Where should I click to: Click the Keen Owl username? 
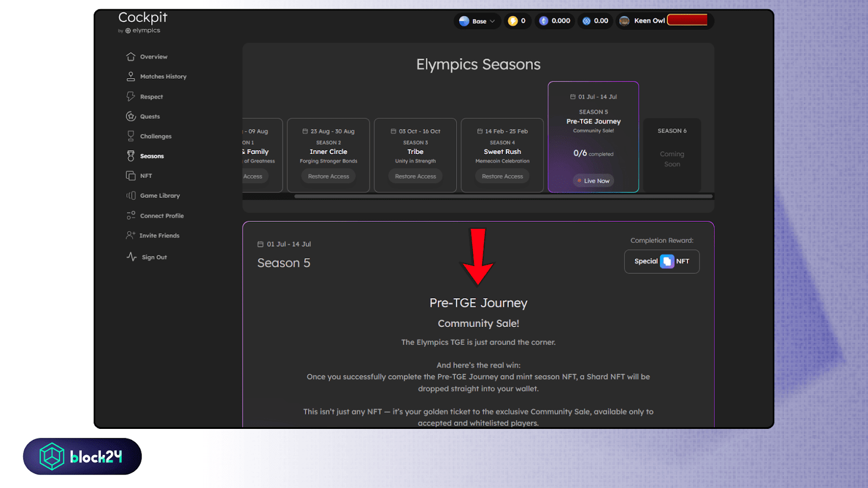pos(649,21)
